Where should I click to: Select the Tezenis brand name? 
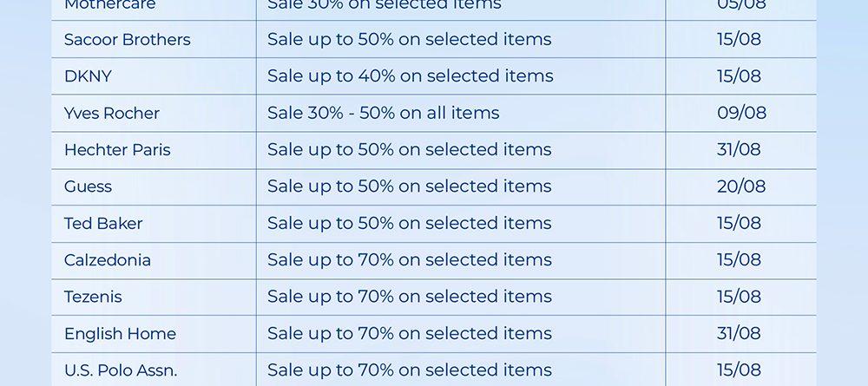click(93, 297)
